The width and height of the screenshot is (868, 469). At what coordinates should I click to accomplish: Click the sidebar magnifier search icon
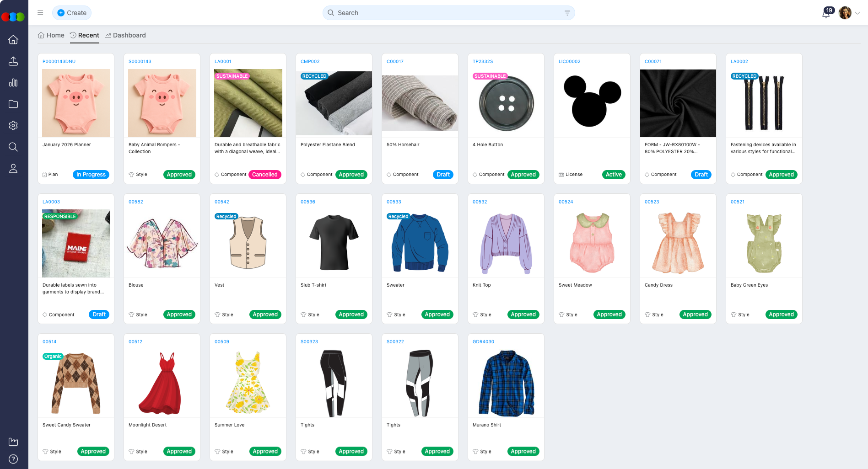click(x=13, y=147)
